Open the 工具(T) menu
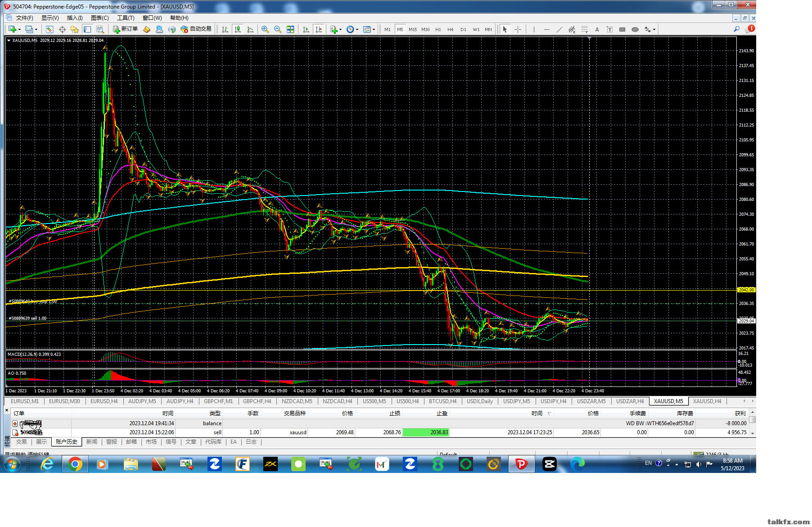The image size is (812, 527). [x=126, y=18]
